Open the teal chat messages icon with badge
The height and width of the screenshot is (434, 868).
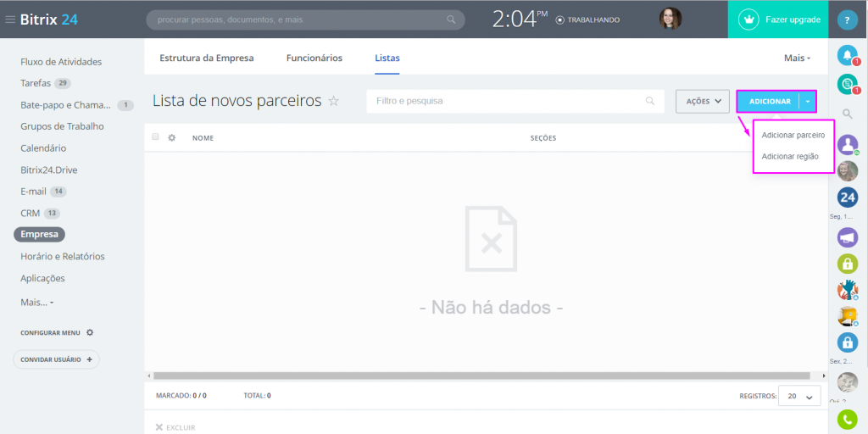[x=848, y=84]
